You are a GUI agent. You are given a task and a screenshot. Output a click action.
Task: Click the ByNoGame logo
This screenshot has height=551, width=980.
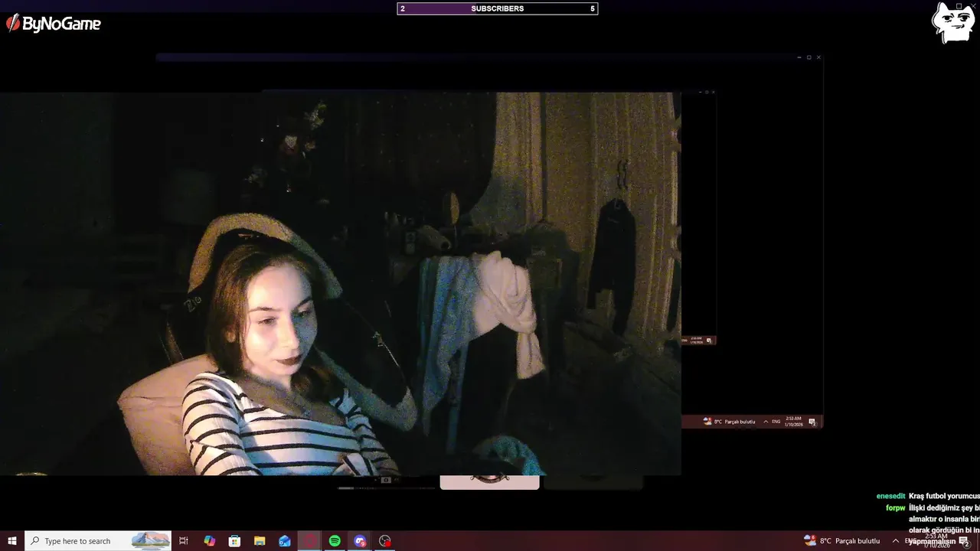point(54,24)
